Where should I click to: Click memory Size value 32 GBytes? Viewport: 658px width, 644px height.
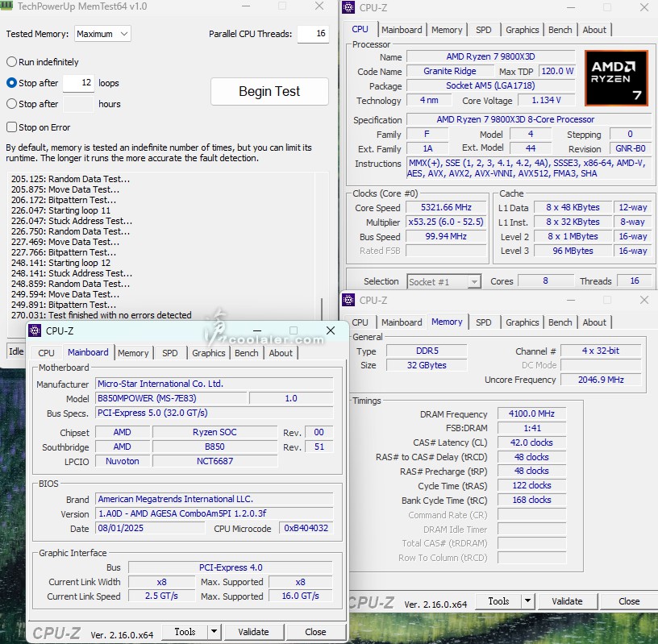click(427, 365)
